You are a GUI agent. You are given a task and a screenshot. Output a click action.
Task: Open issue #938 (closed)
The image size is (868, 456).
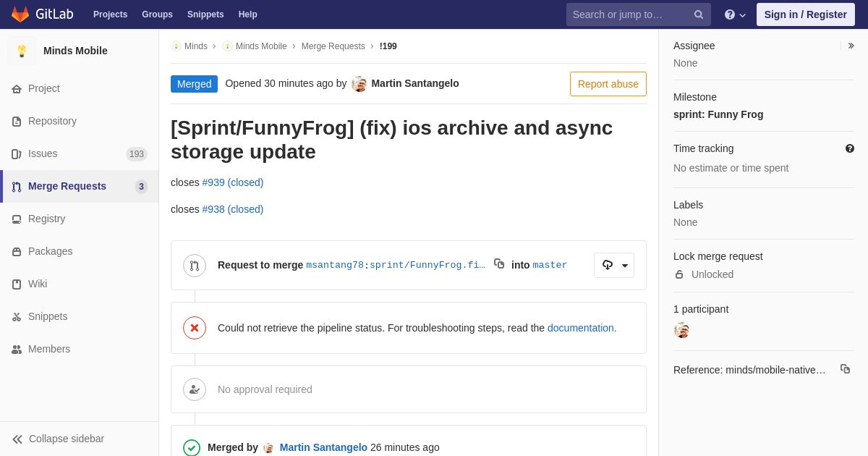coord(233,209)
